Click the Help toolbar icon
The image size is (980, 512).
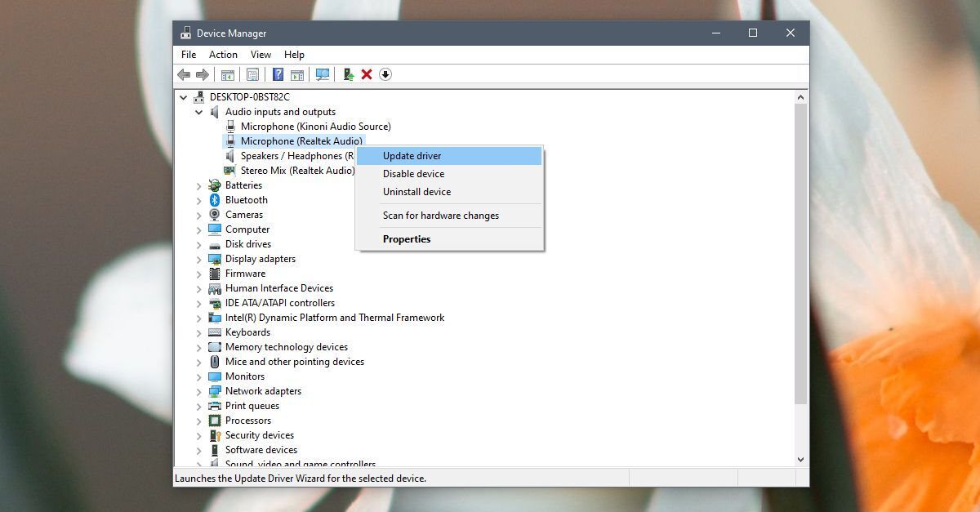click(277, 74)
